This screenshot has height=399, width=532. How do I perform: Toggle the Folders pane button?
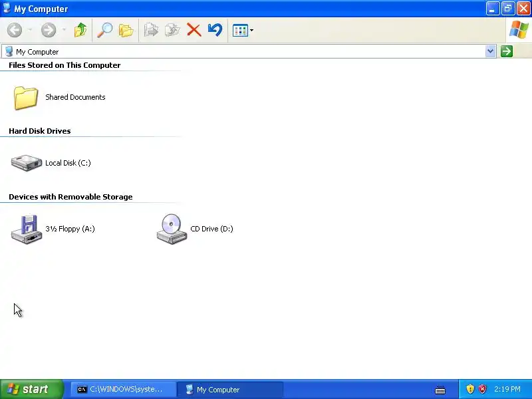pyautogui.click(x=126, y=30)
